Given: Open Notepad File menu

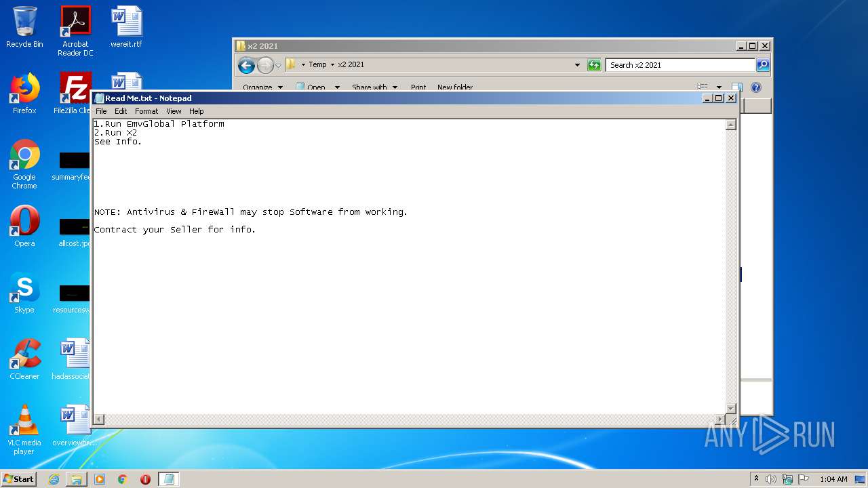Looking at the screenshot, I should click(101, 111).
